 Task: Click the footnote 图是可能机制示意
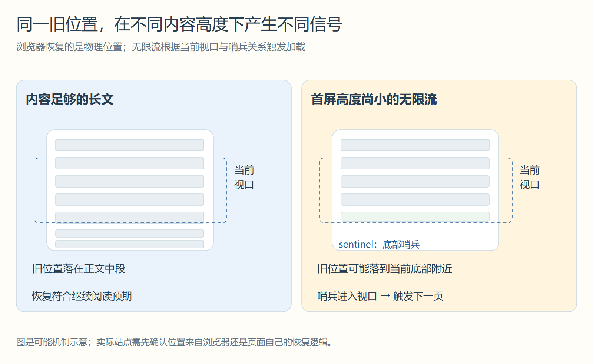[174, 342]
